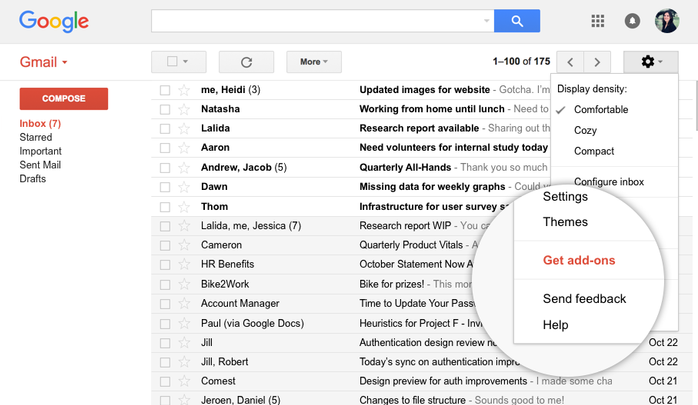Open the Inbox (7) folder
Viewport: 698px width, 405px height.
(40, 123)
